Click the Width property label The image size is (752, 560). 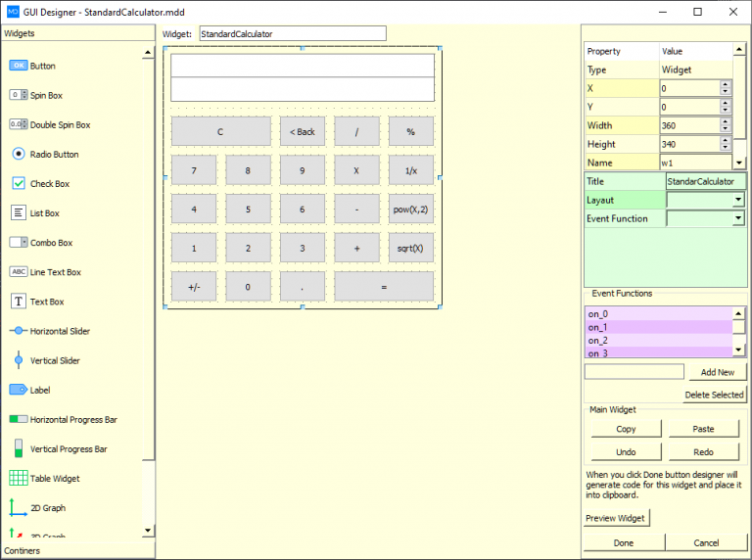click(x=622, y=125)
